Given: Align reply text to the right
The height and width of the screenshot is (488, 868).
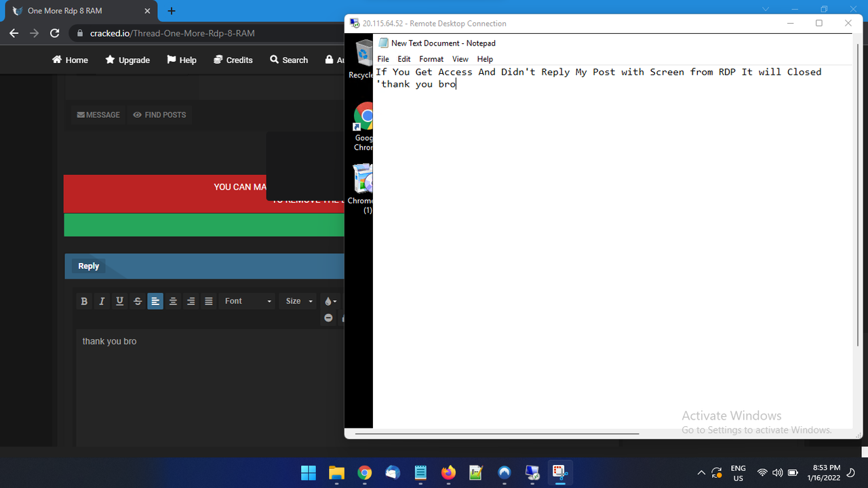Looking at the screenshot, I should (x=191, y=301).
